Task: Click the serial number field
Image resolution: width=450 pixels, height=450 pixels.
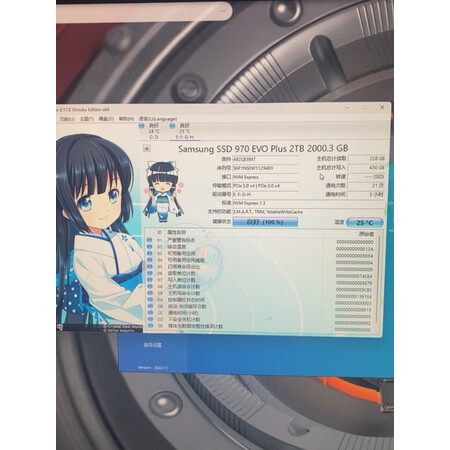Action: pyautogui.click(x=265, y=168)
